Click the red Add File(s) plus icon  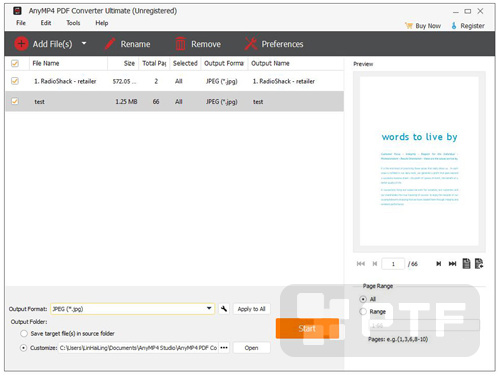pyautogui.click(x=21, y=44)
